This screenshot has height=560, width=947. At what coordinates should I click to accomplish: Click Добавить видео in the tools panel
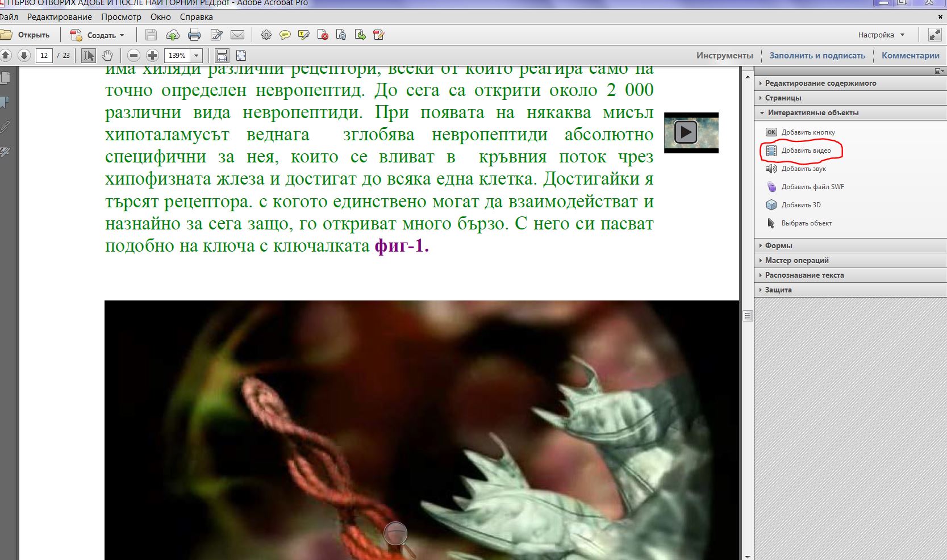[806, 151]
